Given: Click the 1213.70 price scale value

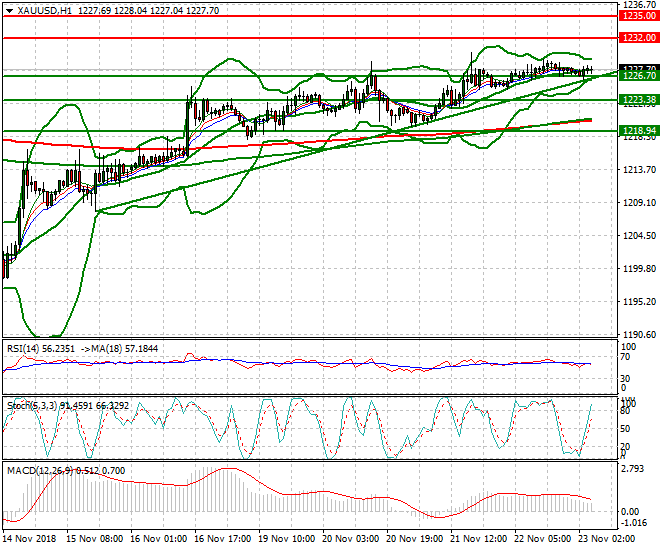Looking at the screenshot, I should (639, 170).
